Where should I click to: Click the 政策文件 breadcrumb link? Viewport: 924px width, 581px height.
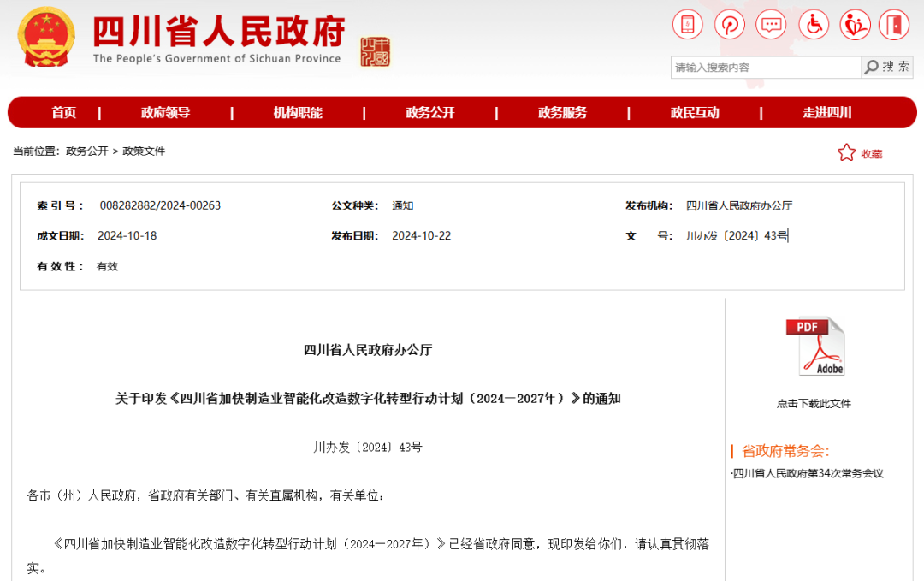144,151
